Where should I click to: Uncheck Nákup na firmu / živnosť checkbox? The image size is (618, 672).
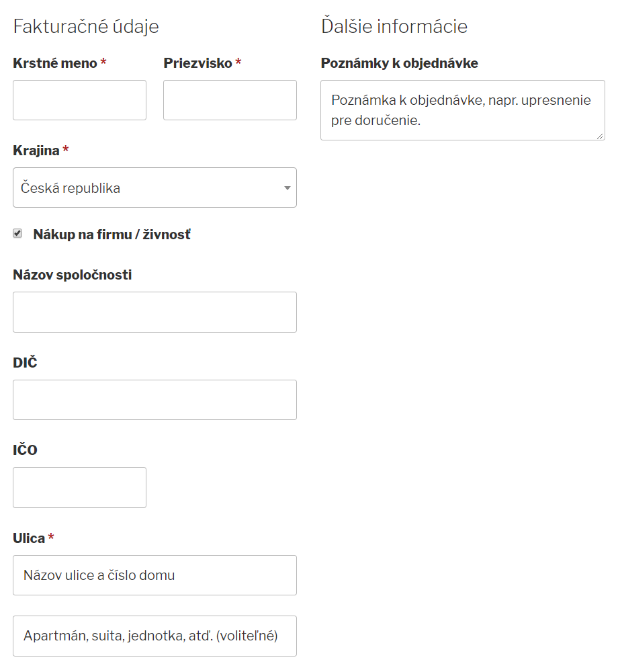click(x=18, y=234)
